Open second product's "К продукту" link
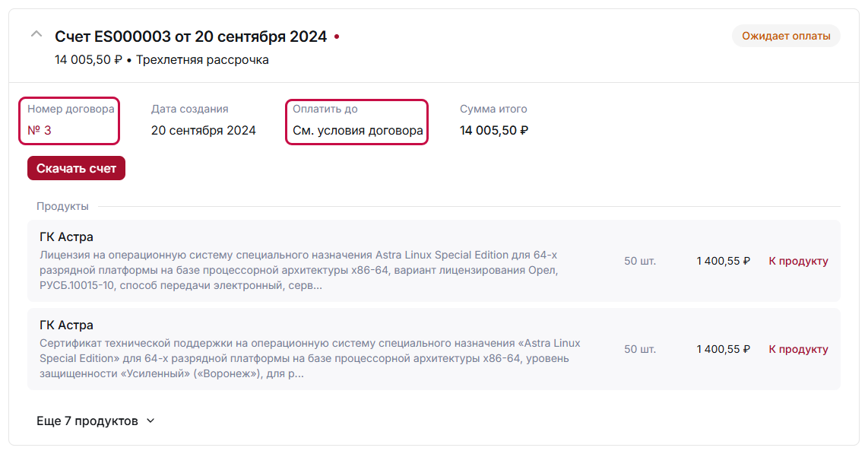 click(798, 349)
